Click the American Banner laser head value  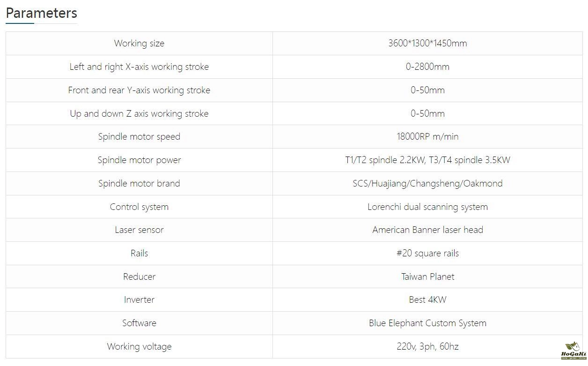[427, 230]
